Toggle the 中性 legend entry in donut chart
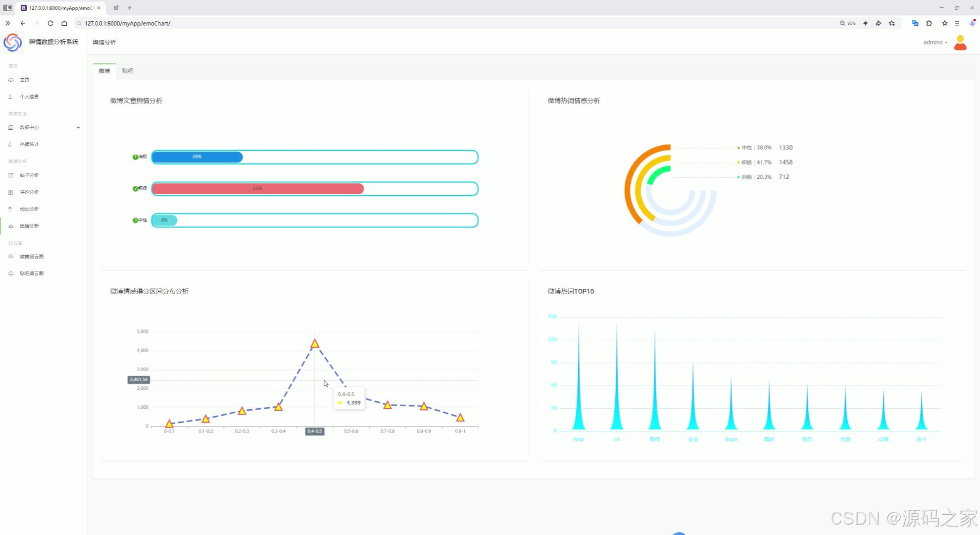This screenshot has height=535, width=980. click(x=746, y=148)
